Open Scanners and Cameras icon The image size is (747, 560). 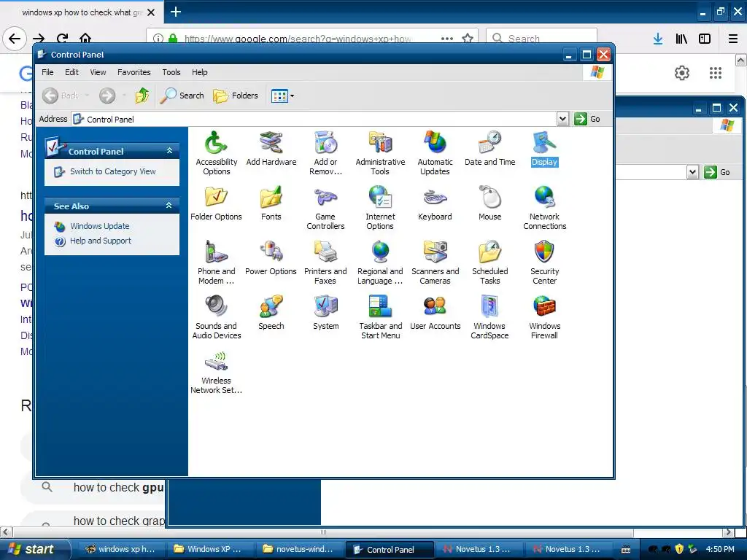pyautogui.click(x=435, y=262)
